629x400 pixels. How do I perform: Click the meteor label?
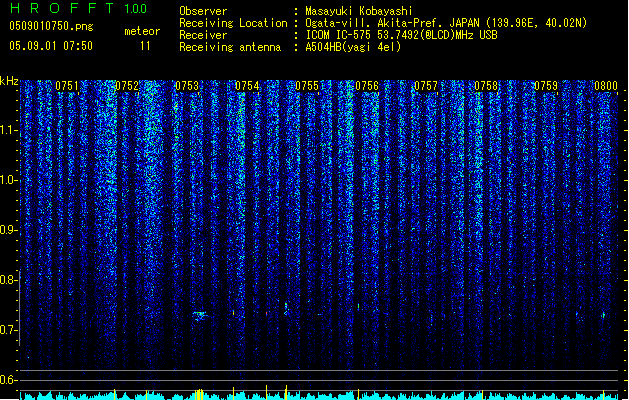[x=142, y=31]
